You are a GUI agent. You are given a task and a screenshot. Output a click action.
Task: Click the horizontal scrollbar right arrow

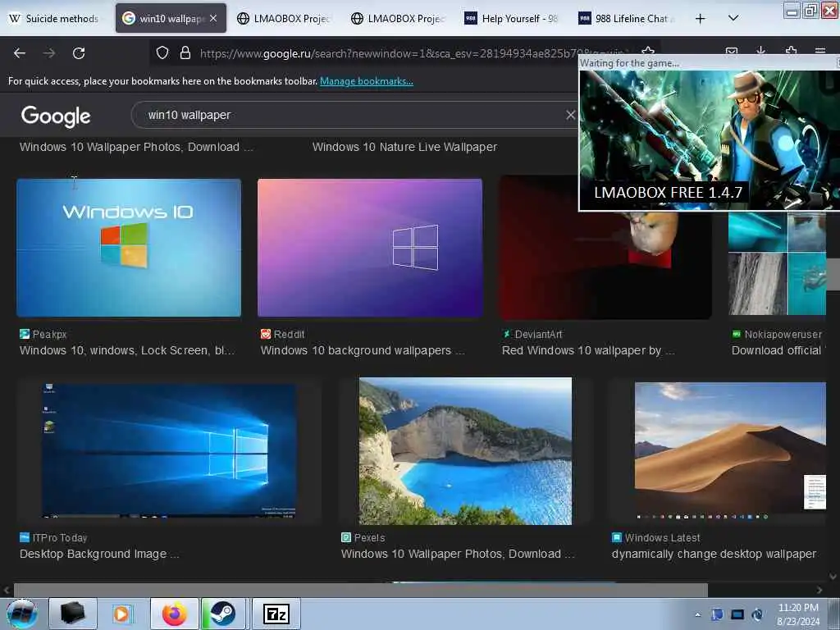click(819, 590)
